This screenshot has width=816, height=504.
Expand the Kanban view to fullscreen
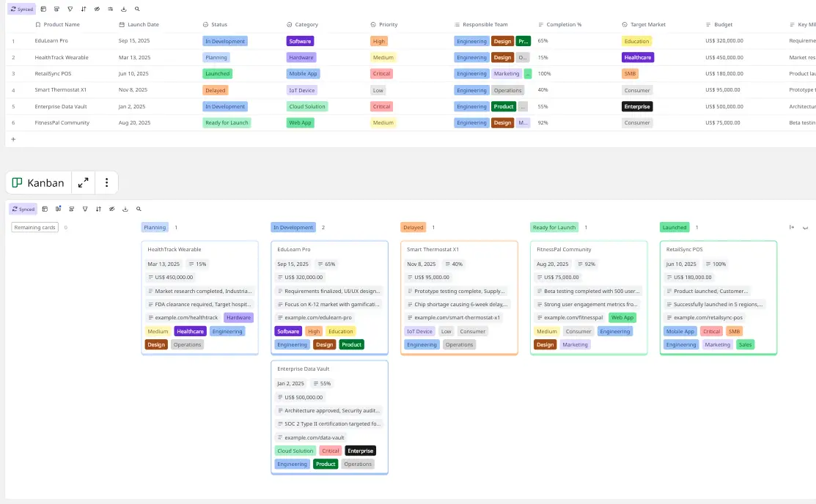83,182
